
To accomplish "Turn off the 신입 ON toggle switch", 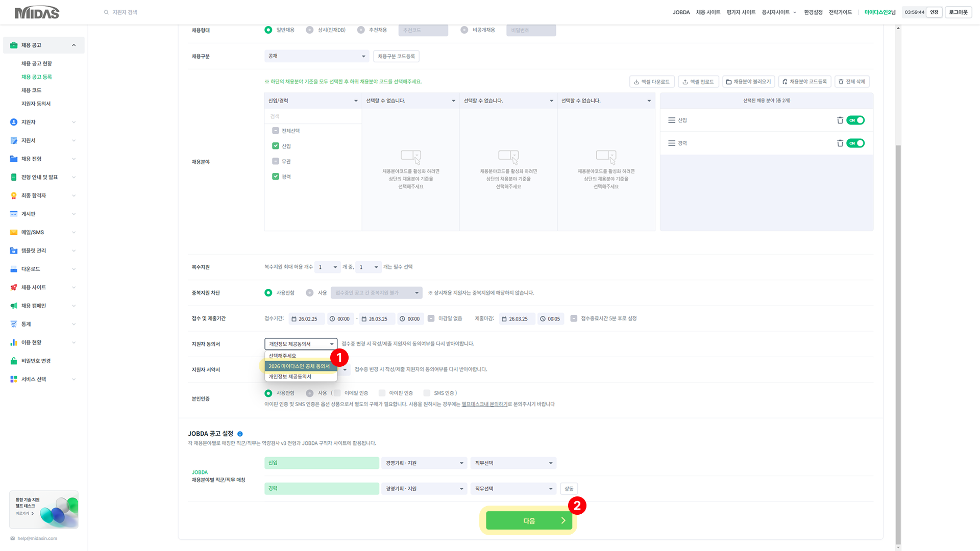I will pos(855,120).
